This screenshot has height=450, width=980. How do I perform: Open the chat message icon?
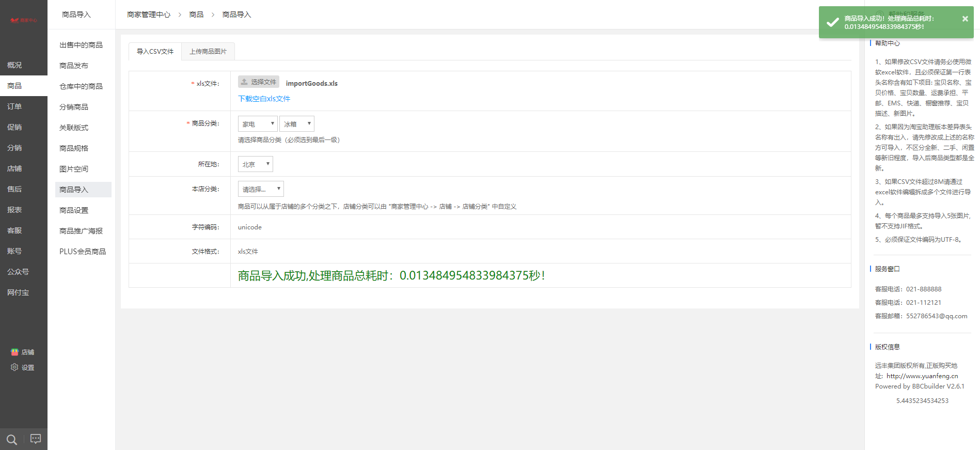click(36, 439)
